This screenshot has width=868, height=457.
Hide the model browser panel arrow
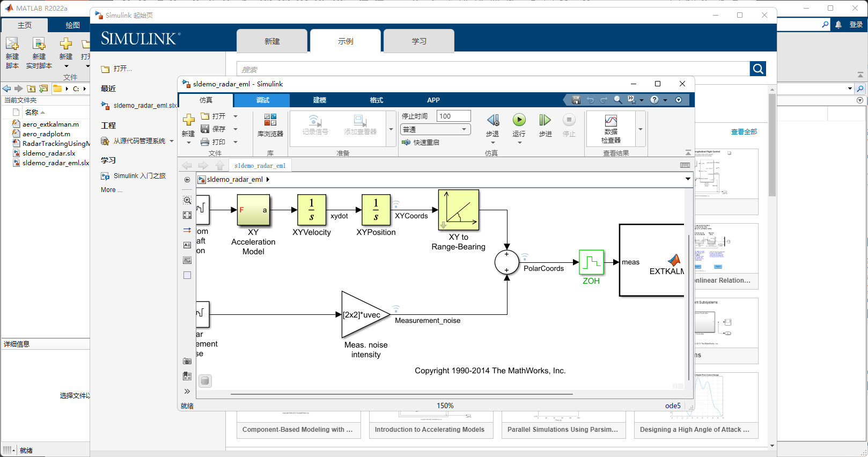[187, 180]
